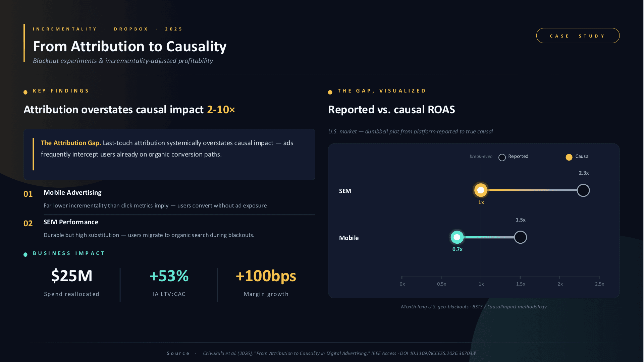Click the '+100bps' metric value
This screenshot has width=644, height=362.
(266, 276)
